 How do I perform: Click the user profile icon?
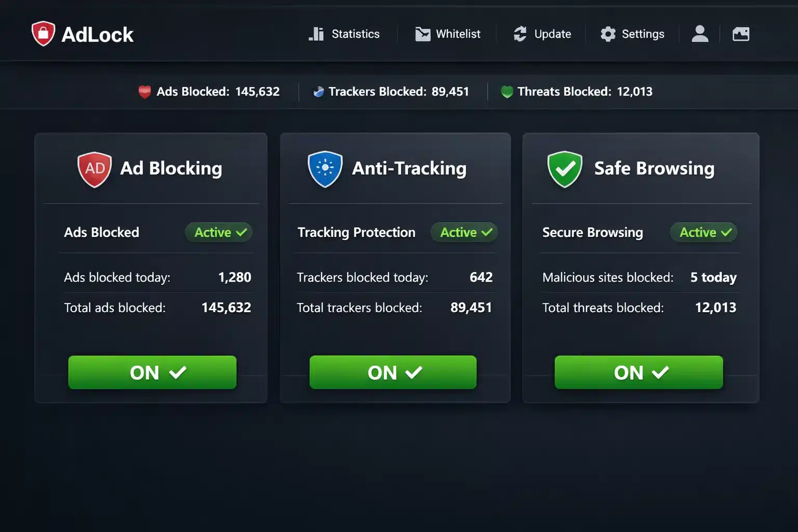coord(700,33)
